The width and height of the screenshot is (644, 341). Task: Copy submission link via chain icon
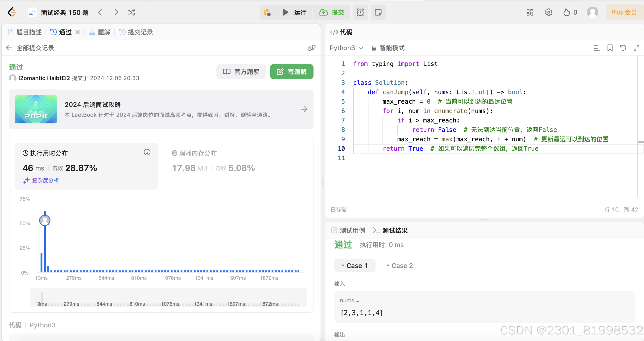pyautogui.click(x=311, y=48)
